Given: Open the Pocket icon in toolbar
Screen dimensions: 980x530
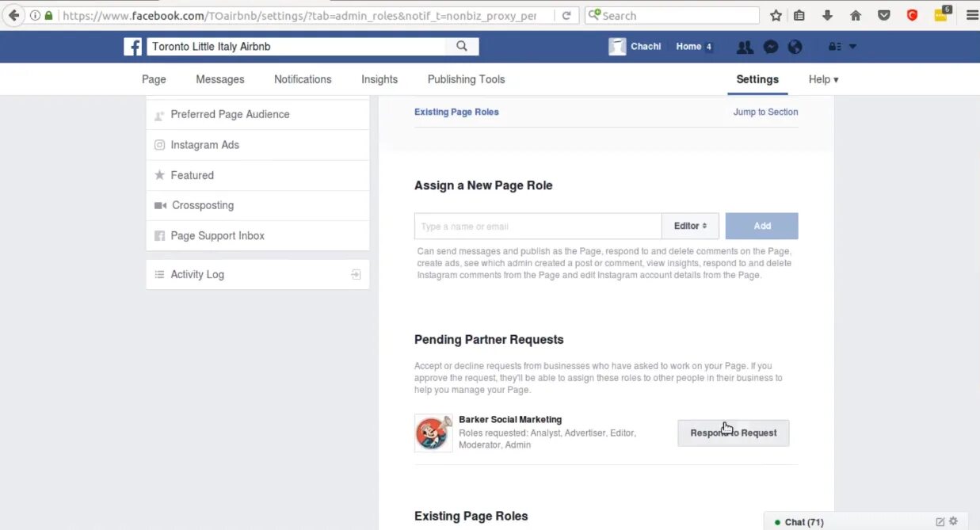Looking at the screenshot, I should (884, 15).
